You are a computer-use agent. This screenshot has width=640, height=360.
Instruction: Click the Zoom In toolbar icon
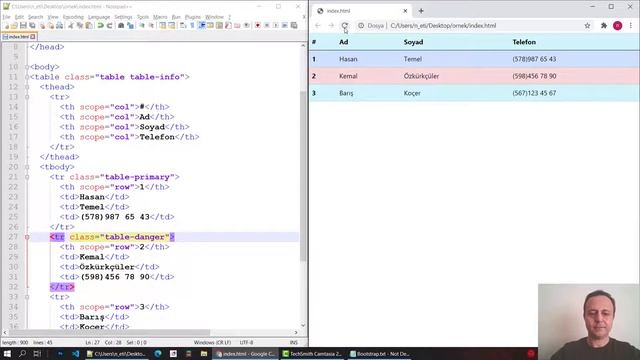(142, 26)
